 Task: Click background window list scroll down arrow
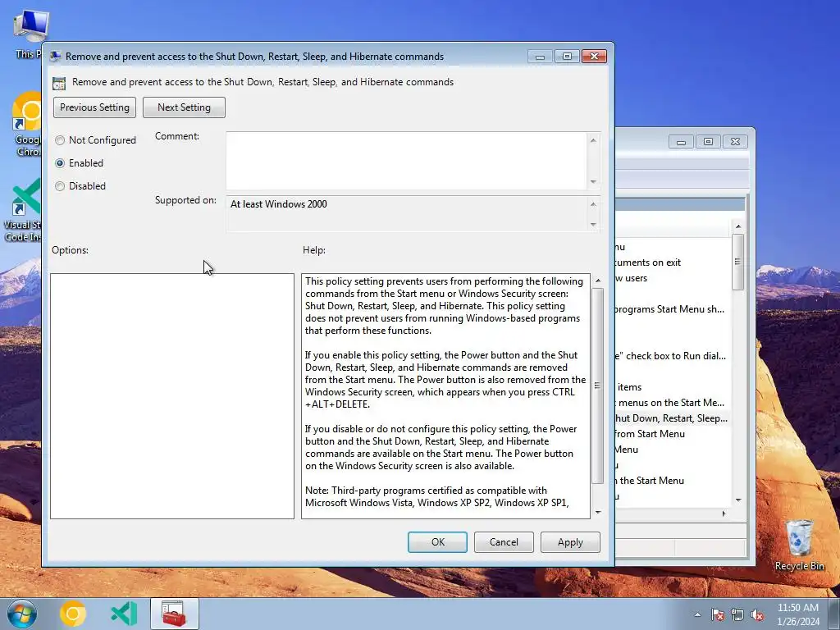click(738, 500)
